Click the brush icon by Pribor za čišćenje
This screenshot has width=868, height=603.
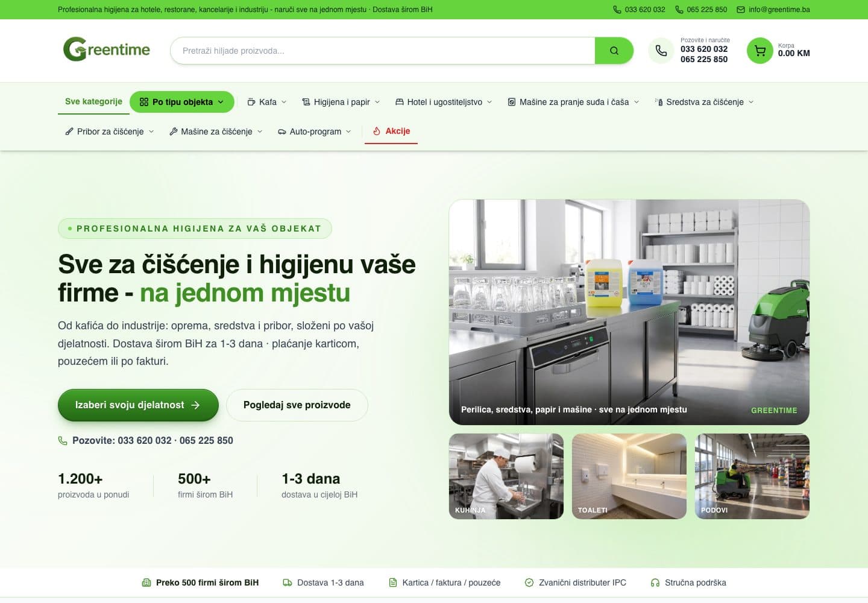click(x=69, y=131)
